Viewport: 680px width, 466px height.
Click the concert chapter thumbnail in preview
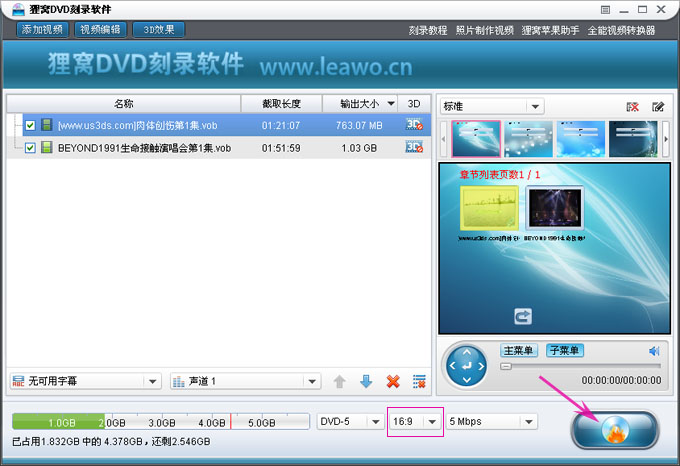[555, 208]
